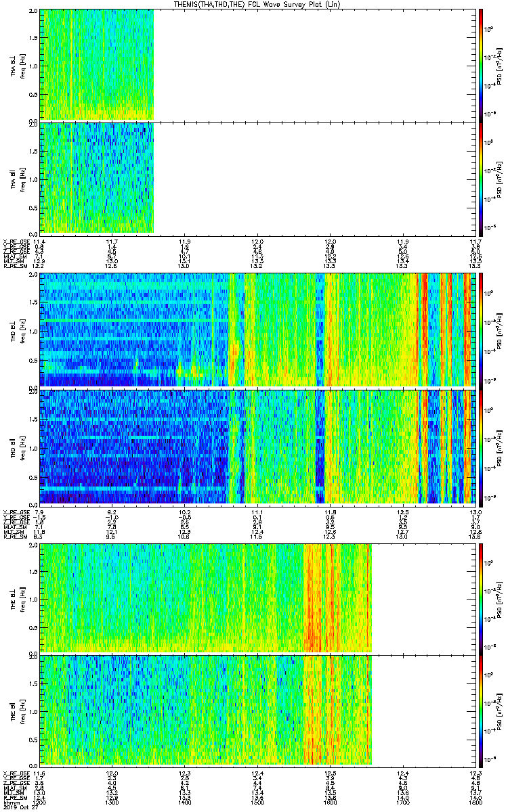Image resolution: width=508 pixels, height=812 pixels.
Task: Select the THA B-parallel spectrogram panel
Action: 257,178
